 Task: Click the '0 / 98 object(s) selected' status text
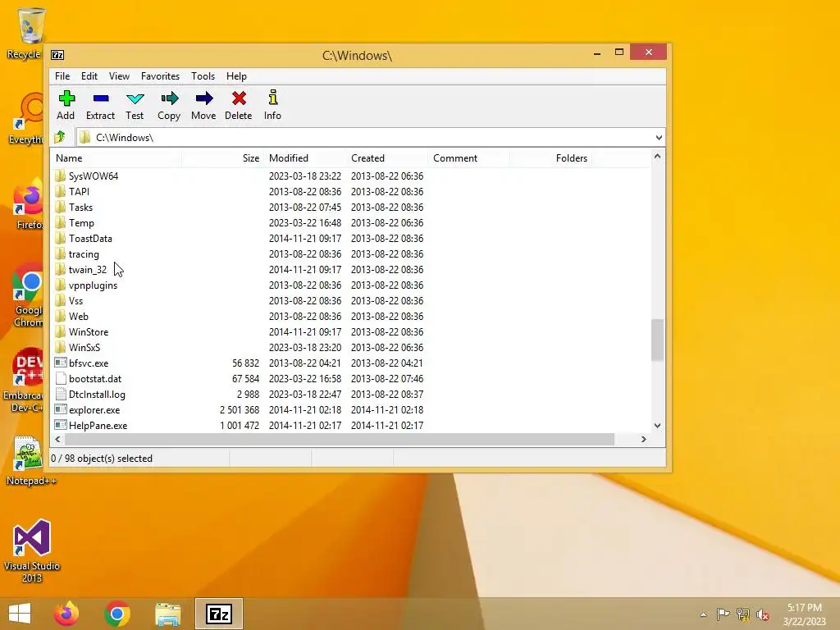[102, 459]
